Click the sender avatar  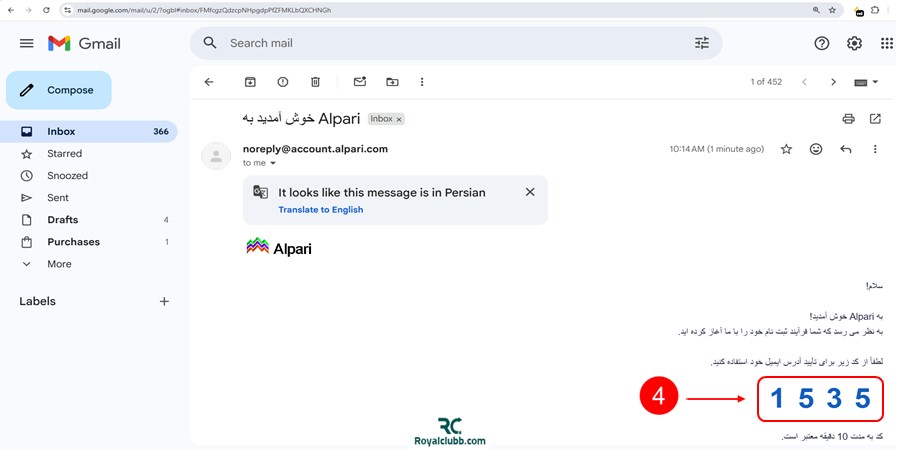(x=216, y=156)
